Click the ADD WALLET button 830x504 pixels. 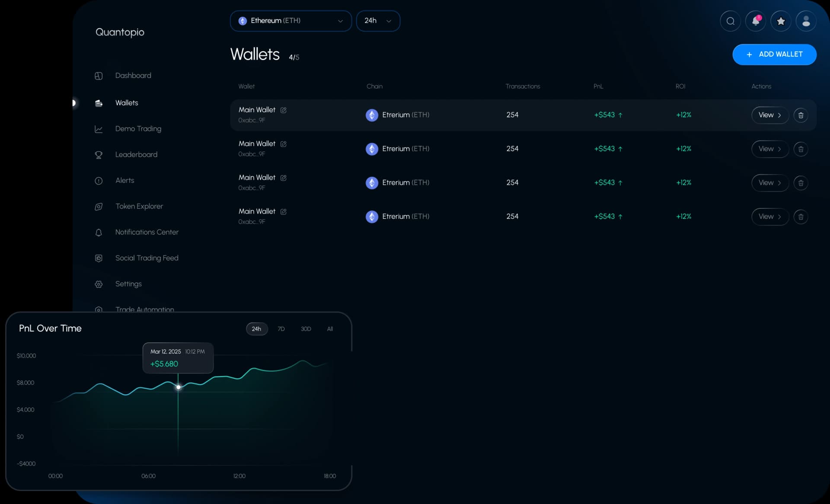(x=774, y=54)
